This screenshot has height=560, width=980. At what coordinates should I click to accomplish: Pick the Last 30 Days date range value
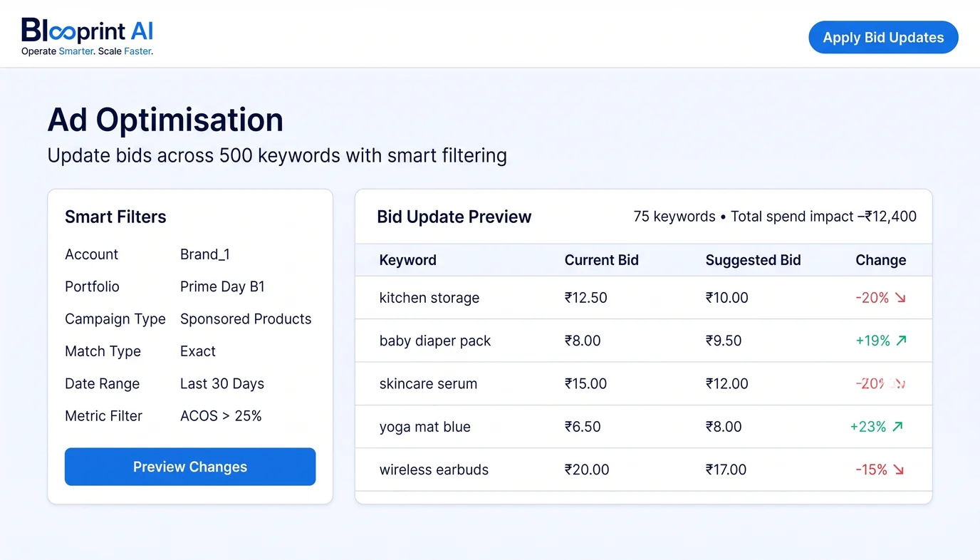[x=222, y=383]
